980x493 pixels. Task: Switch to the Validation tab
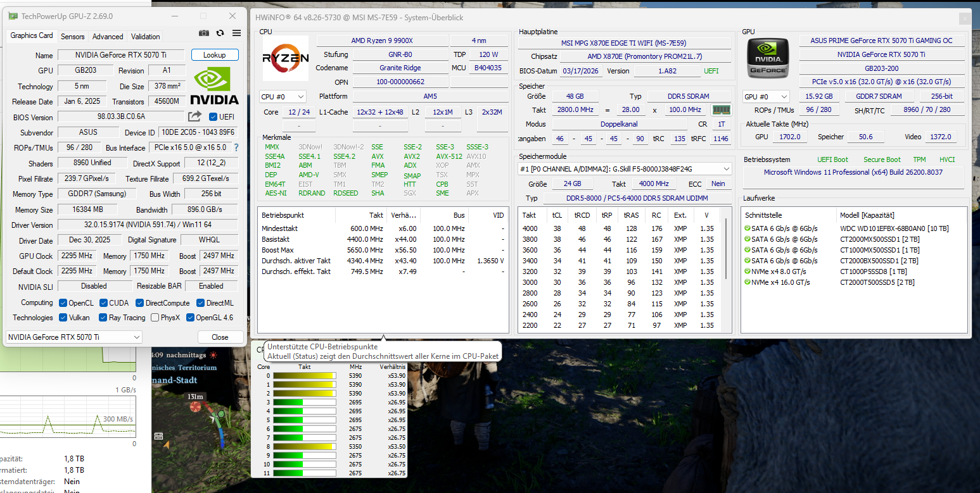point(146,37)
